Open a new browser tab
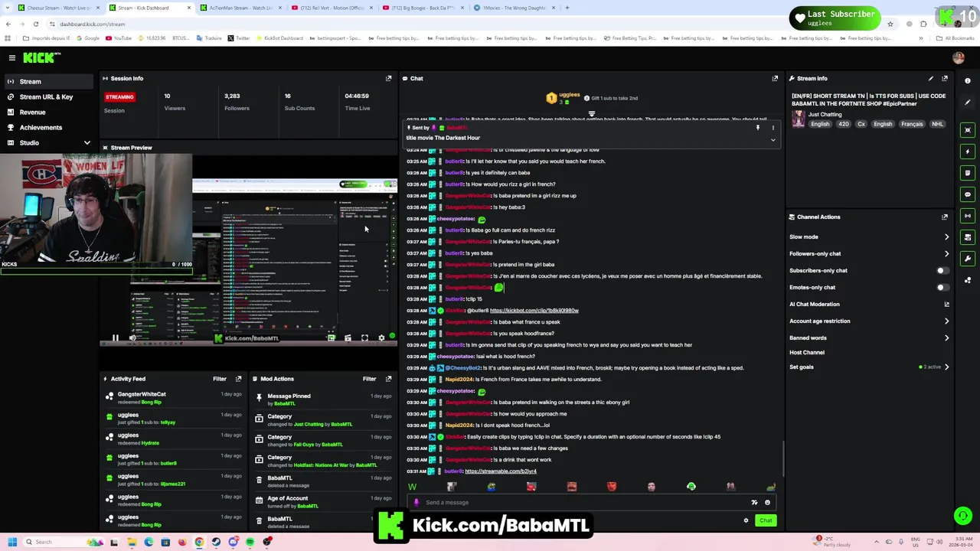This screenshot has height=551, width=980. [x=567, y=8]
